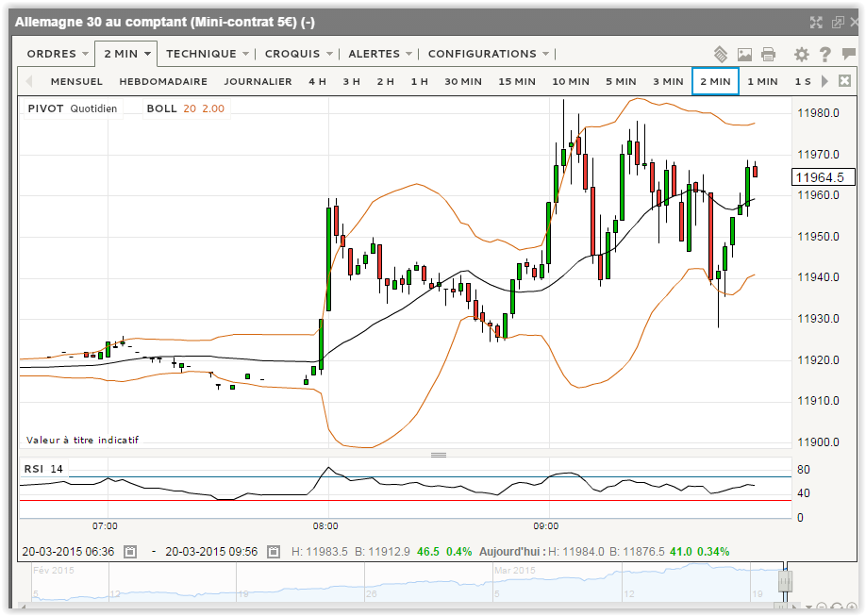
Task: Choose the JOURNALIER timeframe
Action: [258, 81]
